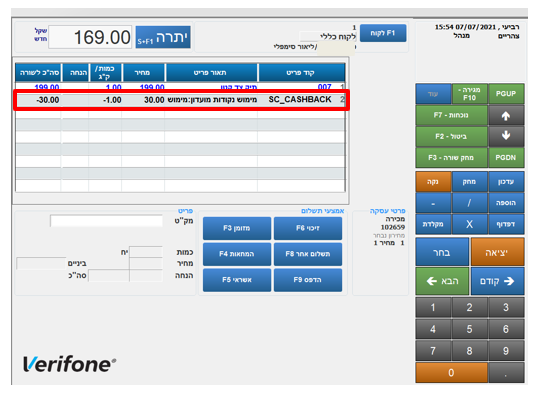Tap keypad digit 6
The image size is (540, 393).
506,329
